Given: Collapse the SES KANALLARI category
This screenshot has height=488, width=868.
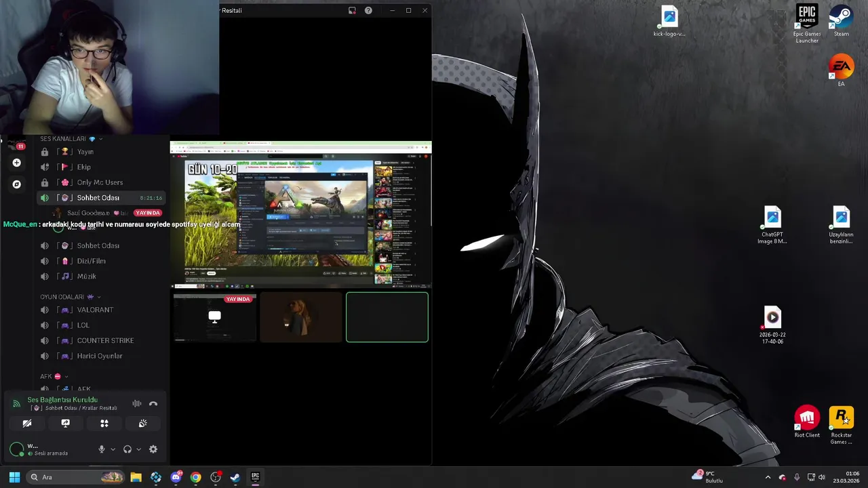Looking at the screenshot, I should point(70,139).
